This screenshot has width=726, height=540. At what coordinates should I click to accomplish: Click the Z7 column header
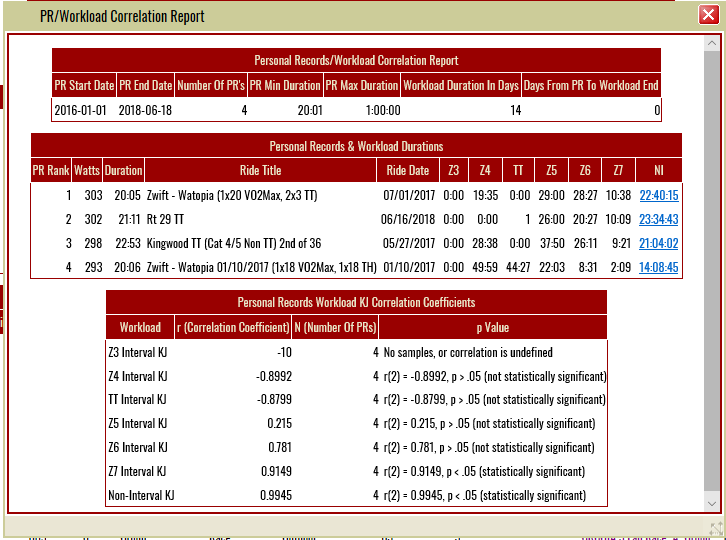[618, 170]
